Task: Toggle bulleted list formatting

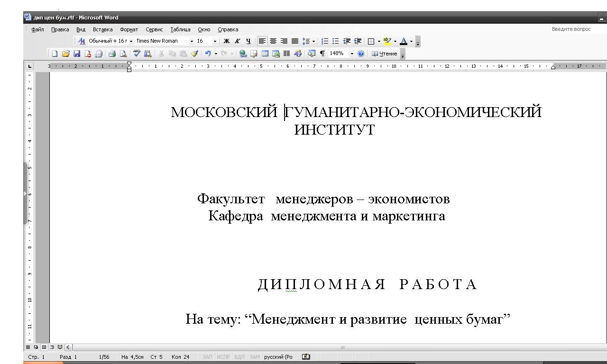Action: tap(336, 41)
